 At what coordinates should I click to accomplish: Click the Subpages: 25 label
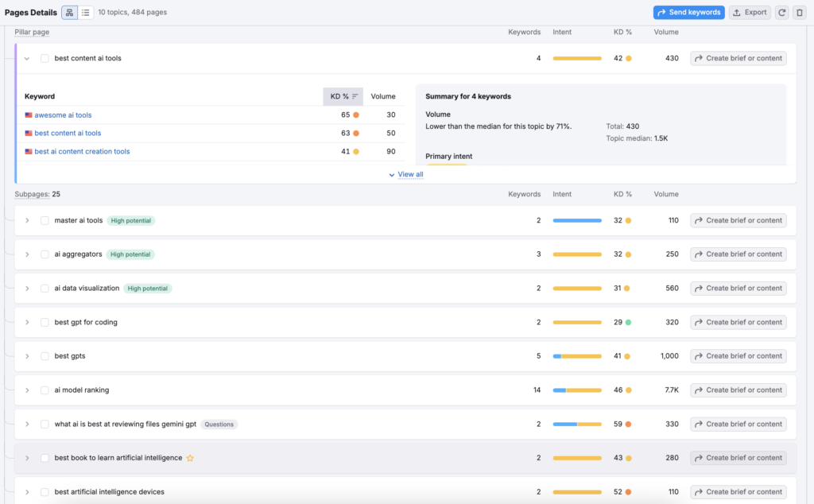tap(37, 194)
